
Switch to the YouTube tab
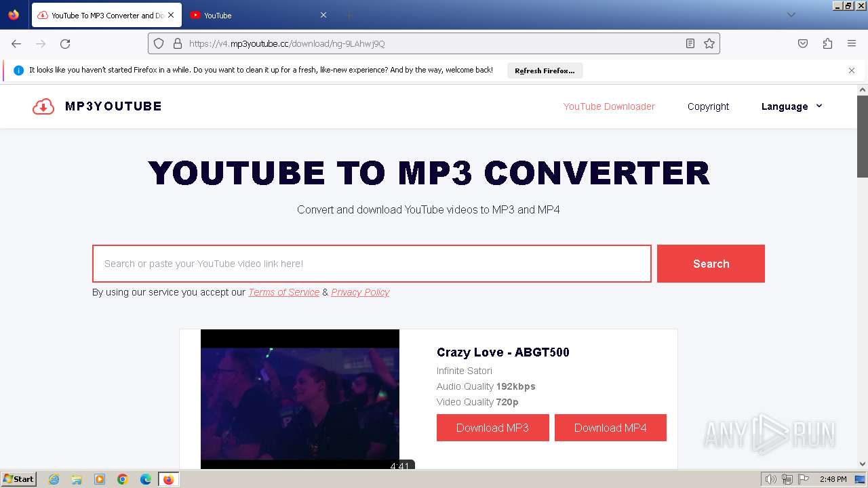(258, 15)
